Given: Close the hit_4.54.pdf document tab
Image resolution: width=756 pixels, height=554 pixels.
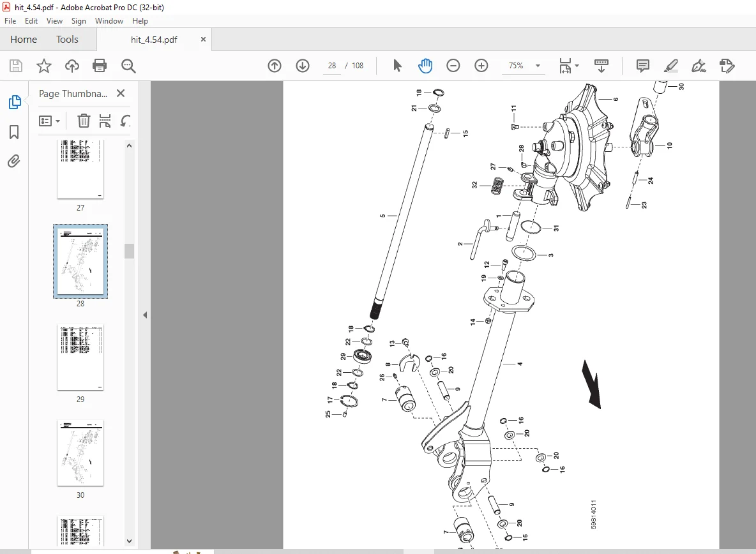Looking at the screenshot, I should pos(203,40).
